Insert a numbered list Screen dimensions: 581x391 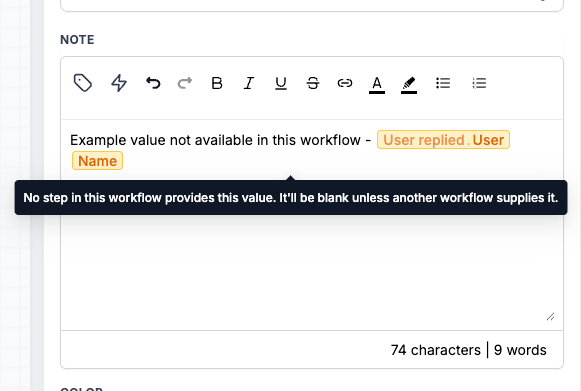pyautogui.click(x=479, y=83)
